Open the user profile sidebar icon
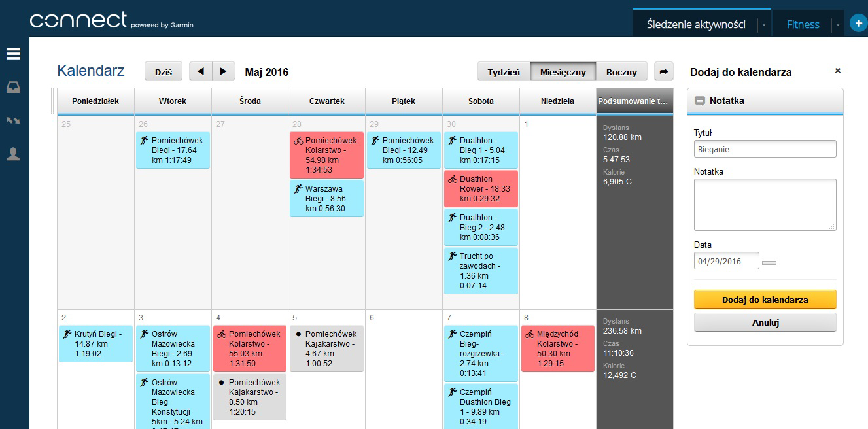 click(13, 154)
